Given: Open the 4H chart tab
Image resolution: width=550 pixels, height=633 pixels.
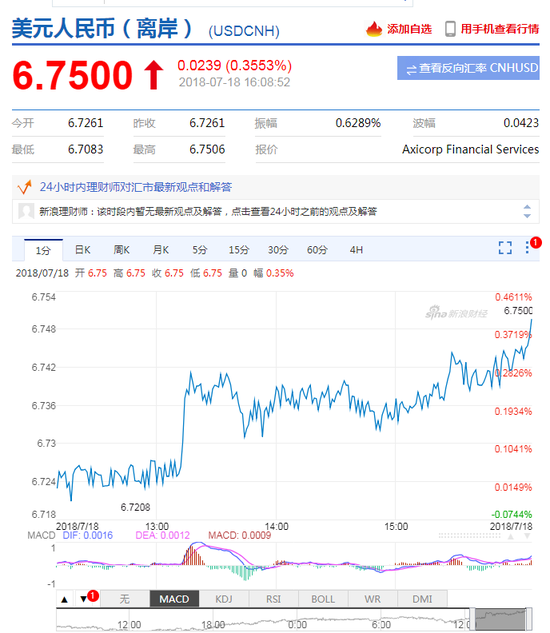Looking at the screenshot, I should tap(356, 250).
